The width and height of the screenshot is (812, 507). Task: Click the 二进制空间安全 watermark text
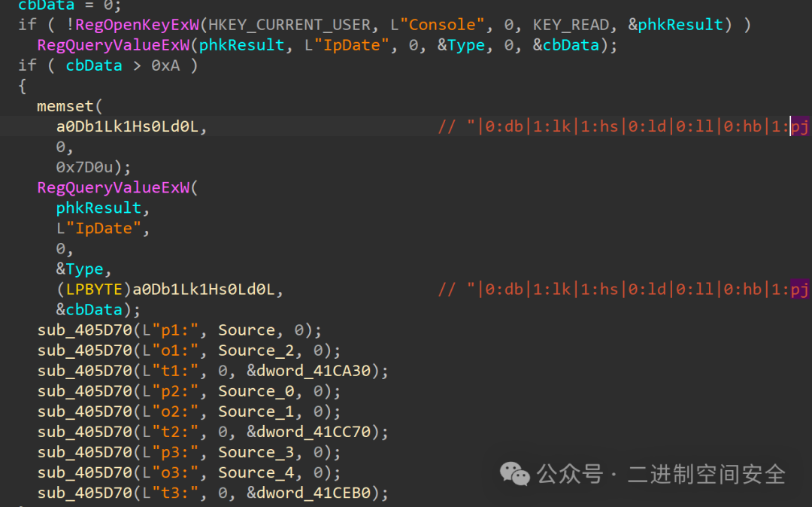[707, 474]
